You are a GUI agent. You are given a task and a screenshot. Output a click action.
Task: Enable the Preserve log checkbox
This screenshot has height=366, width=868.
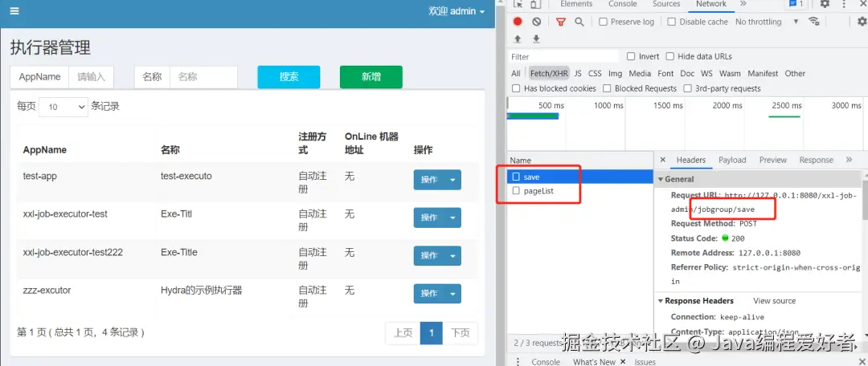coord(604,22)
